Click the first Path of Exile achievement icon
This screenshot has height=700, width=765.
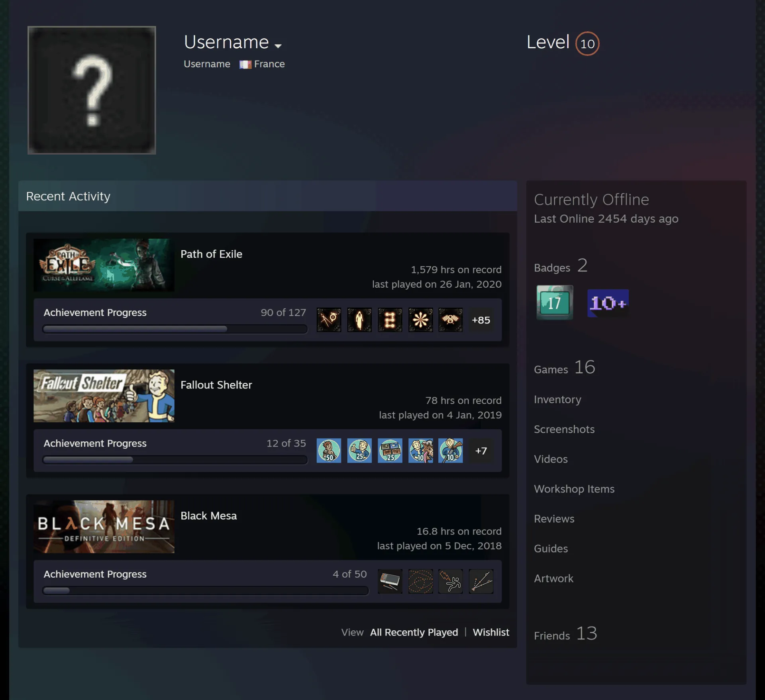[329, 320]
